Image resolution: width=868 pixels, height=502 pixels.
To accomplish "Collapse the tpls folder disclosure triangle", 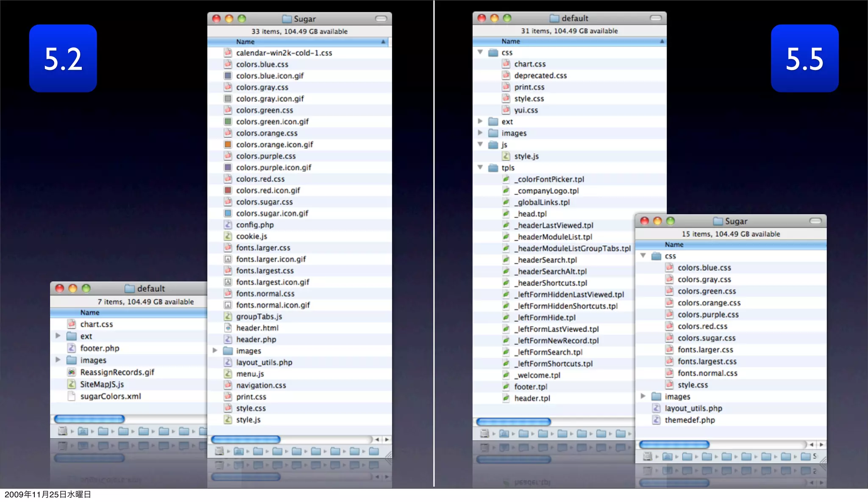I will [480, 167].
